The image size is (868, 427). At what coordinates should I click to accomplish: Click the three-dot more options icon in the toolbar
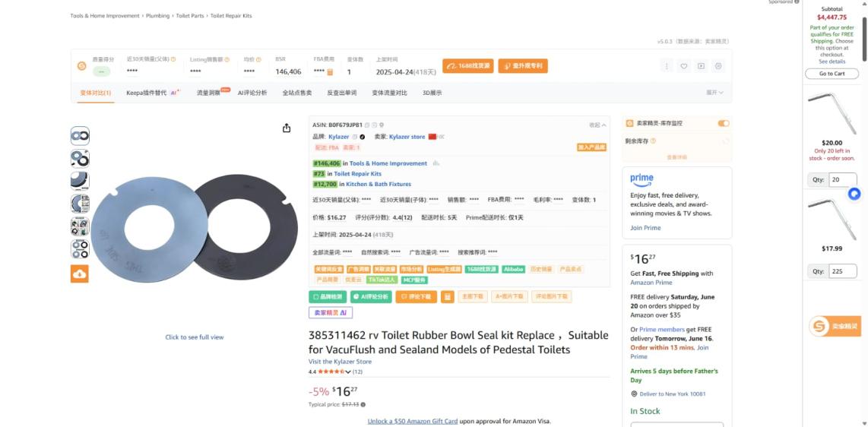coord(667,66)
